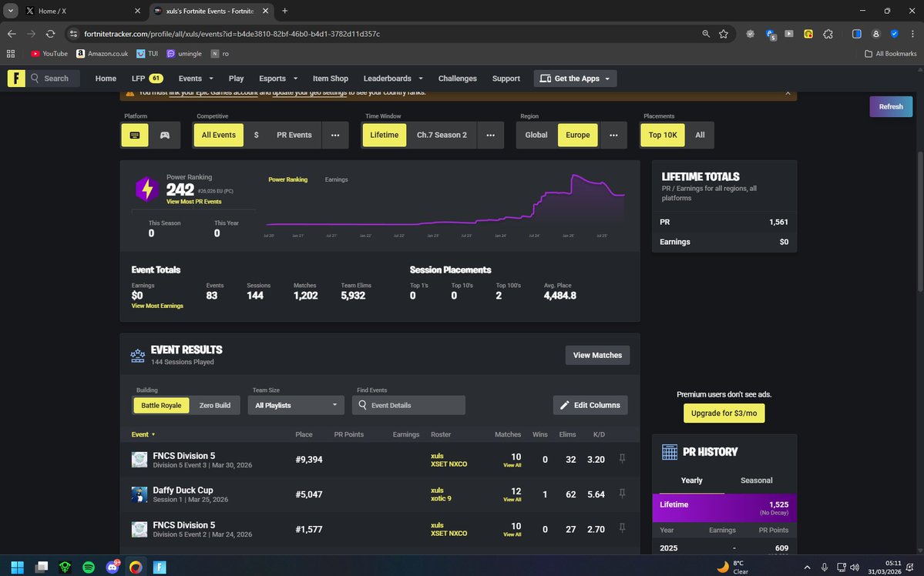Switch graph to Earnings tab
This screenshot has height=576, width=924.
point(337,179)
